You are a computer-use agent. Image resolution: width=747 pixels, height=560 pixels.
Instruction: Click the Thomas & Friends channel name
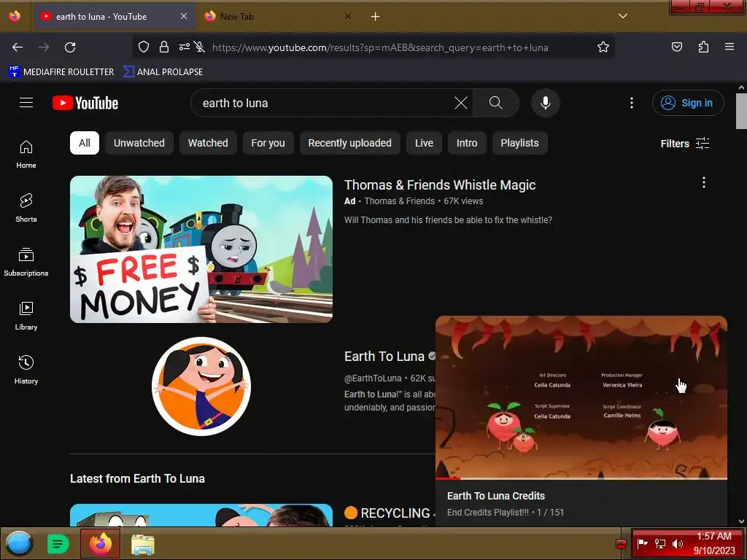(399, 201)
